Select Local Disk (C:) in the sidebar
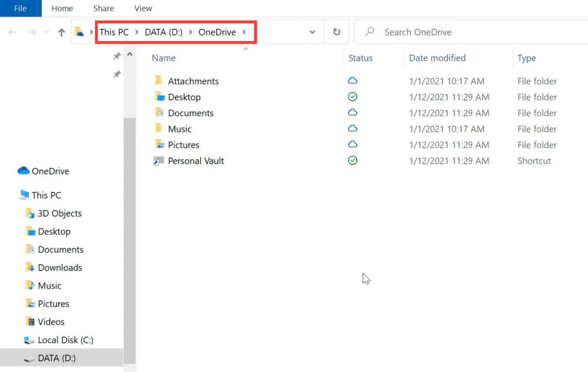The width and height of the screenshot is (588, 372). (x=66, y=340)
